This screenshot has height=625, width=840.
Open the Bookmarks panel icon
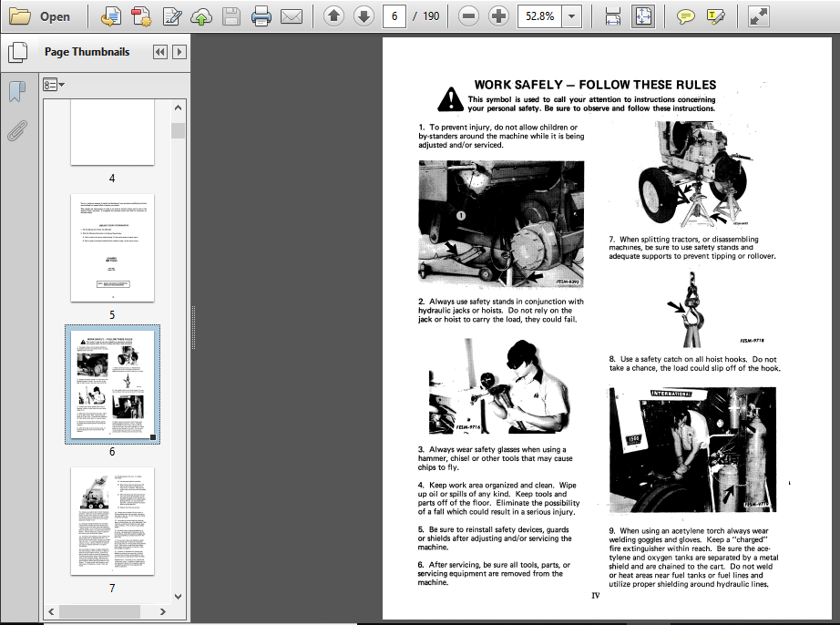pyautogui.click(x=17, y=92)
